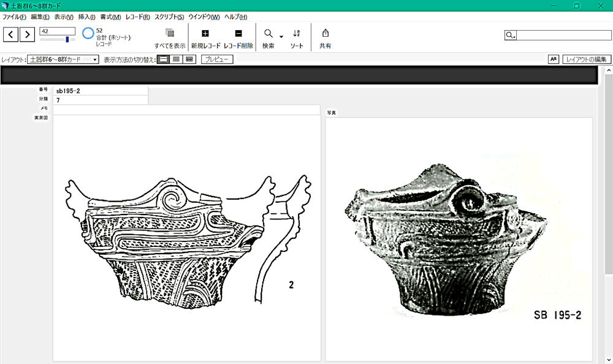The image size is (613, 364).
Task: Switch to table view
Action: (x=189, y=59)
